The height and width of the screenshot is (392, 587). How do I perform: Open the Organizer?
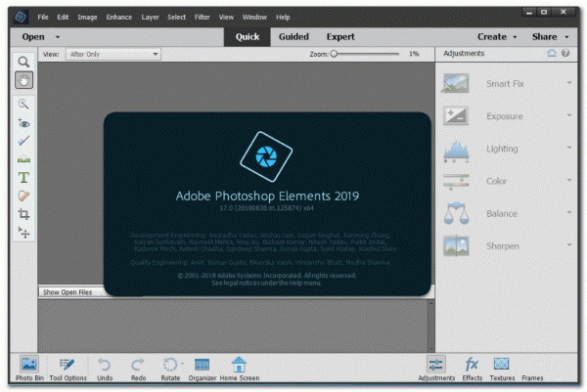pyautogui.click(x=203, y=369)
